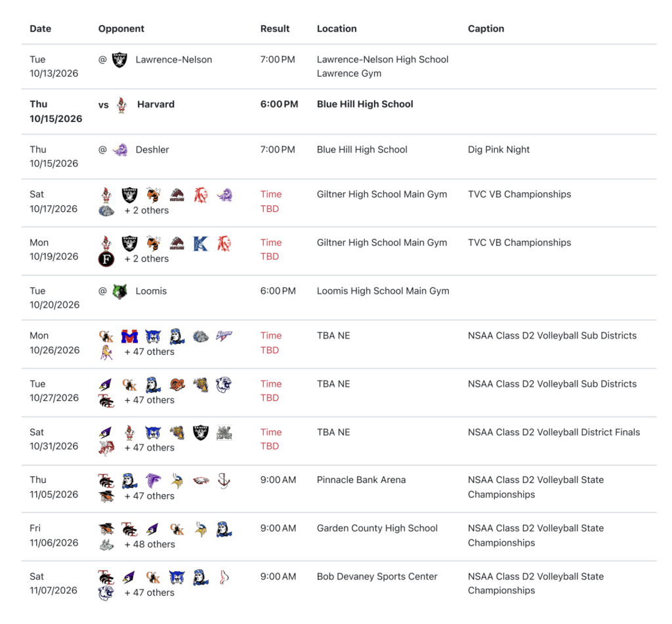
Task: Sort by the Date column header
Action: tap(40, 29)
